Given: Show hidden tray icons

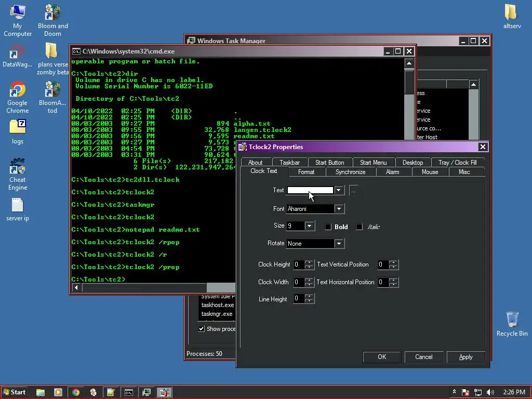Looking at the screenshot, I should click(x=454, y=392).
